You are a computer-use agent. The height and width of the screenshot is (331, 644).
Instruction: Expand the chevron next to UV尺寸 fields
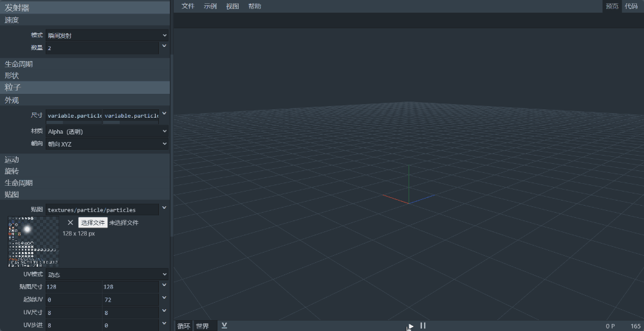pyautogui.click(x=164, y=310)
